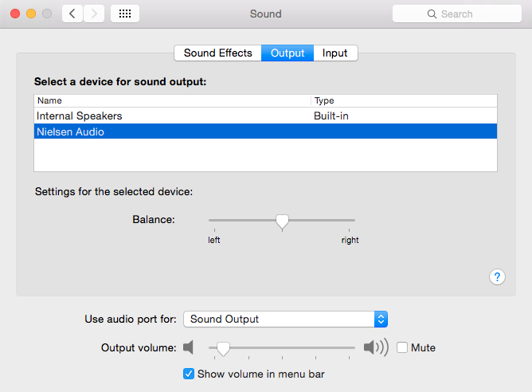The height and width of the screenshot is (392, 532).
Task: Click the search magnifier icon
Action: pyautogui.click(x=432, y=14)
